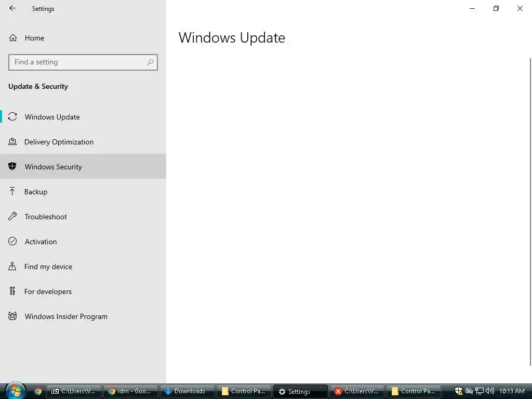Screen dimensions: 532x399
Task: Click the security shield tray icon
Action: 459,391
